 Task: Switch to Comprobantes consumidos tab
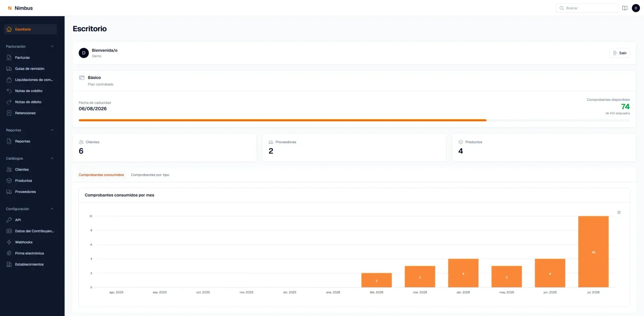coord(101,175)
